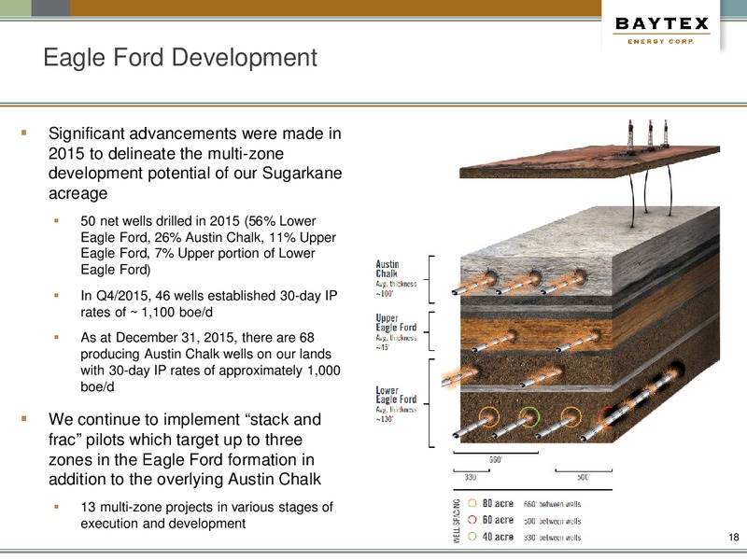Screen dimensions: 747x560
Task: Click the Baytex Energy Corp logo
Action: pos(662,31)
